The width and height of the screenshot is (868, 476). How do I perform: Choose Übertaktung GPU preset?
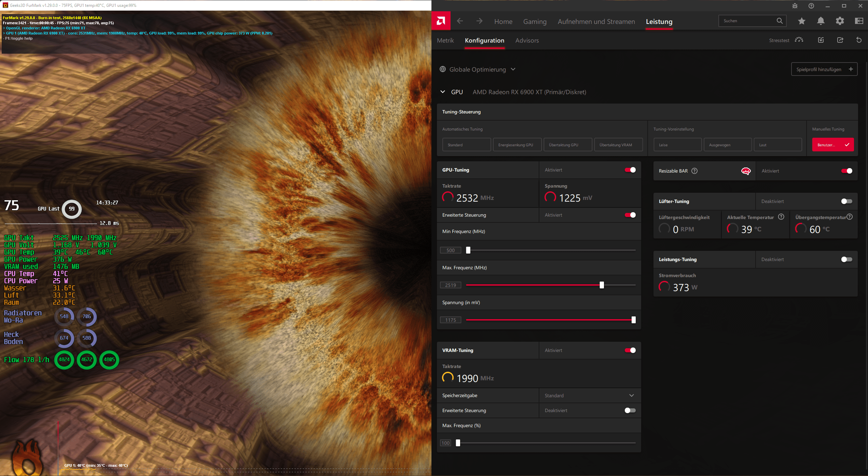click(568, 145)
